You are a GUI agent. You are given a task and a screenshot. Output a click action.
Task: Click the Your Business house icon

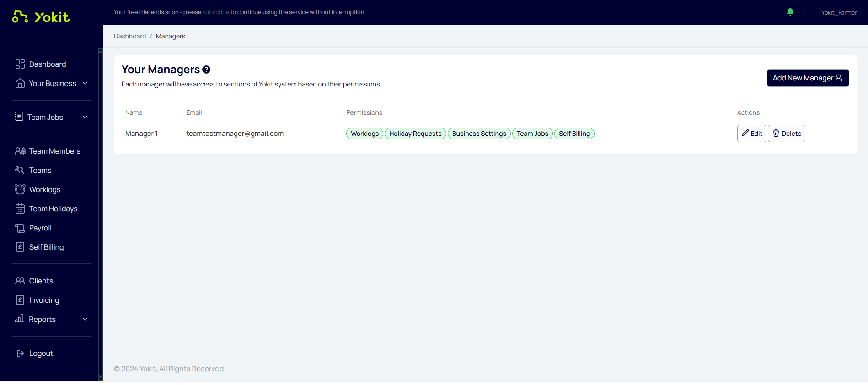click(20, 83)
